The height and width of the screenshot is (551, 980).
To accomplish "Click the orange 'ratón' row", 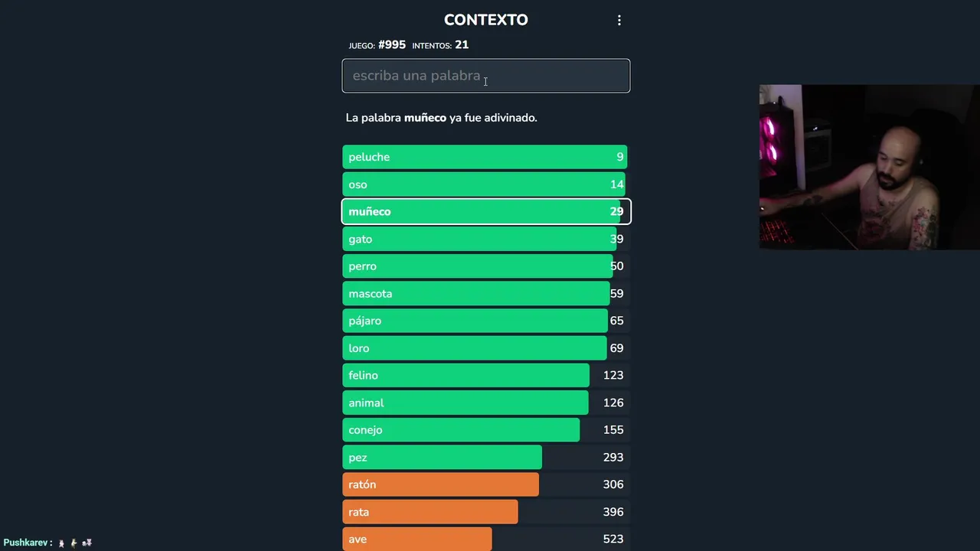I will [x=485, y=484].
